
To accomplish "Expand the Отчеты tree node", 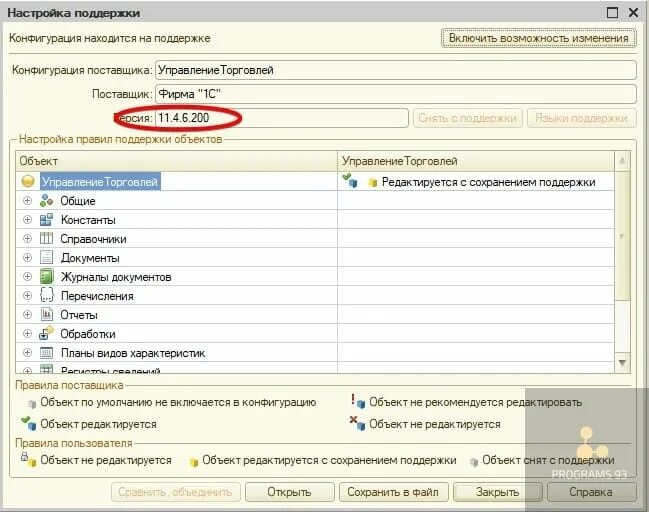I will point(27,315).
